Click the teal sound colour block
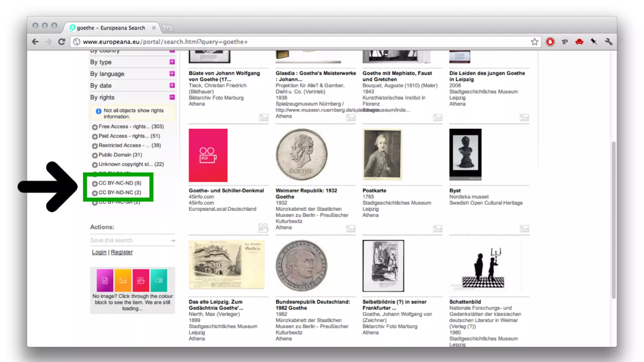The image size is (644, 362). (159, 280)
